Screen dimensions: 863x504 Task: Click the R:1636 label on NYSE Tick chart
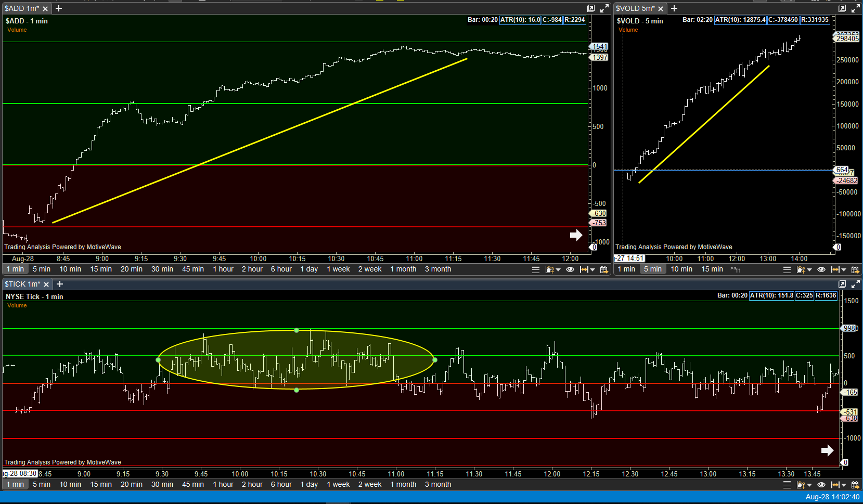click(x=826, y=295)
